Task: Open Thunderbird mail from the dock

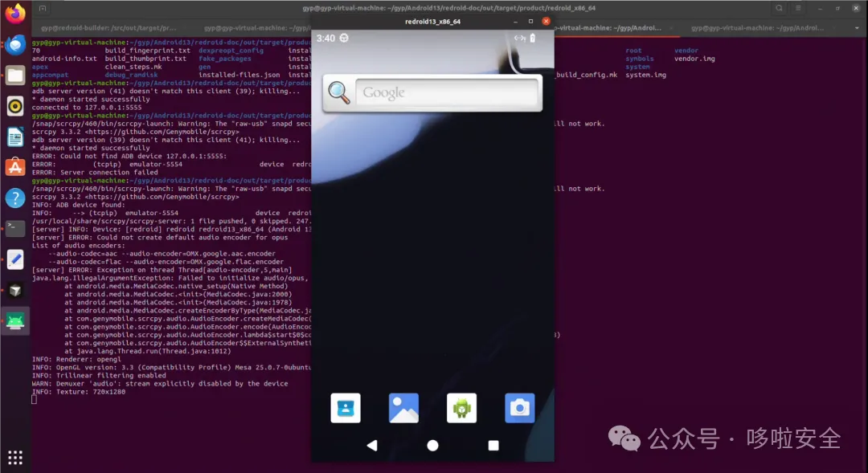Action: point(15,44)
